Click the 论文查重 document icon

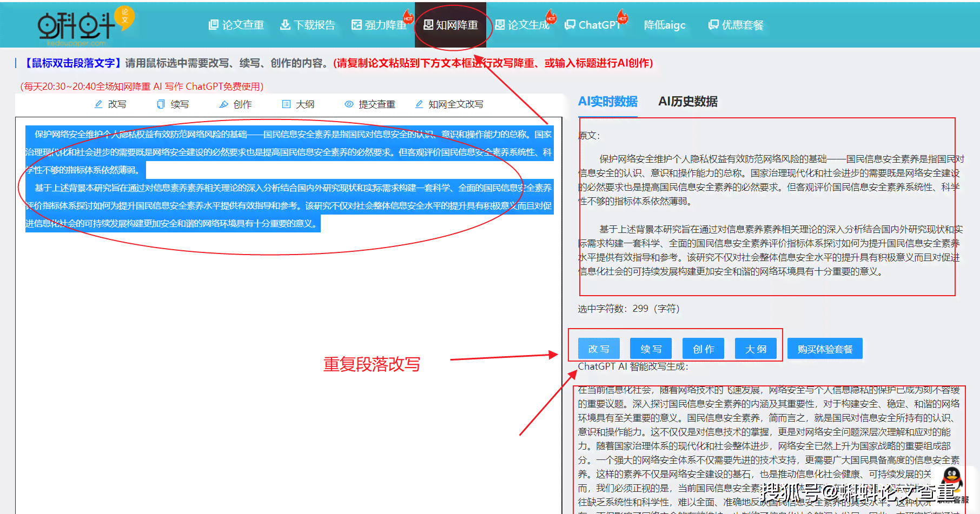coord(214,25)
